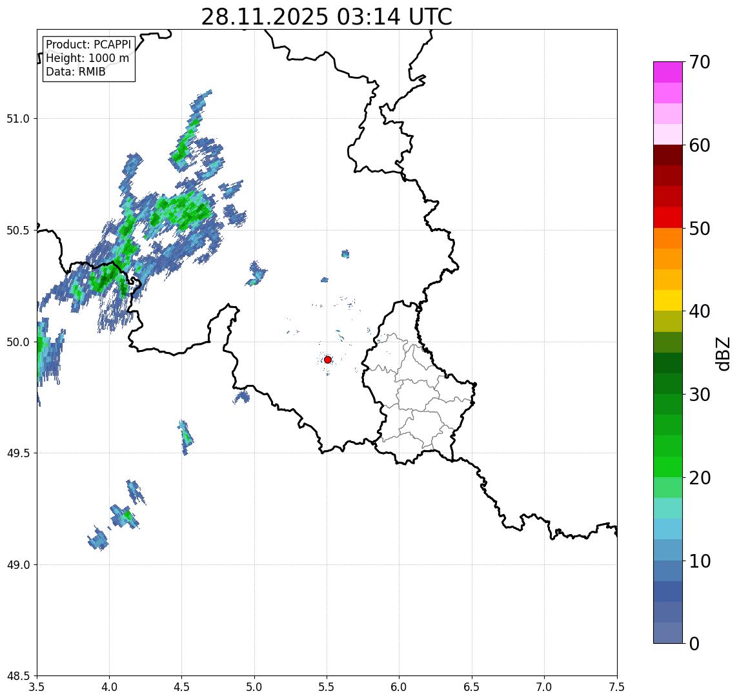Click the dBZ colorbar axis label
The height and width of the screenshot is (700, 739).
click(722, 354)
